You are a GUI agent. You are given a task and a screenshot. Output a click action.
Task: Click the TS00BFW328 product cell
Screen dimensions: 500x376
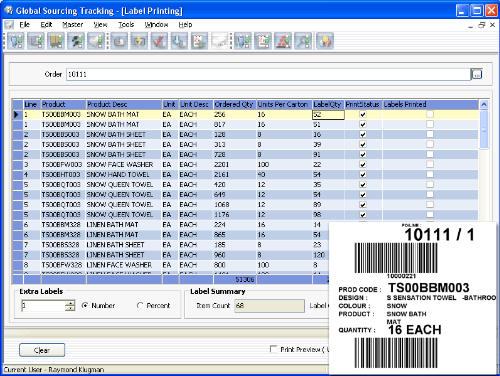(x=62, y=265)
